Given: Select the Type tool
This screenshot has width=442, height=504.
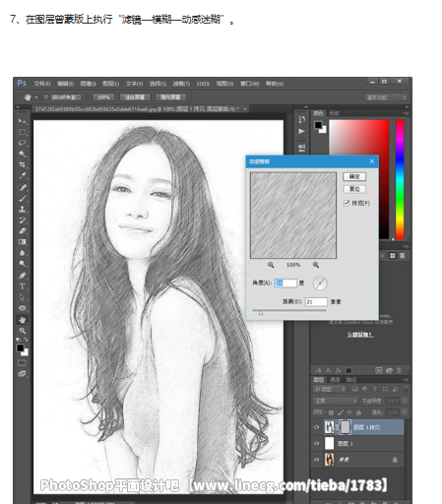Looking at the screenshot, I should [x=23, y=286].
